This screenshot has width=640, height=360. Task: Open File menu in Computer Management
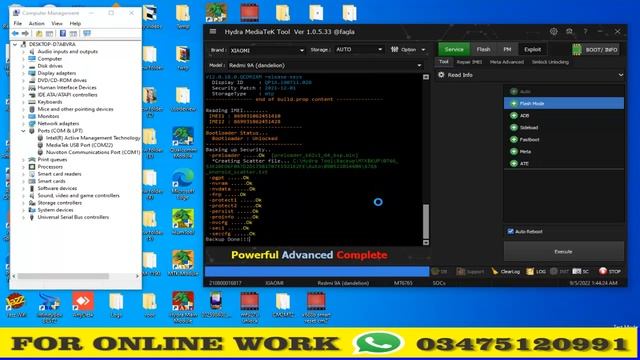click(x=18, y=23)
